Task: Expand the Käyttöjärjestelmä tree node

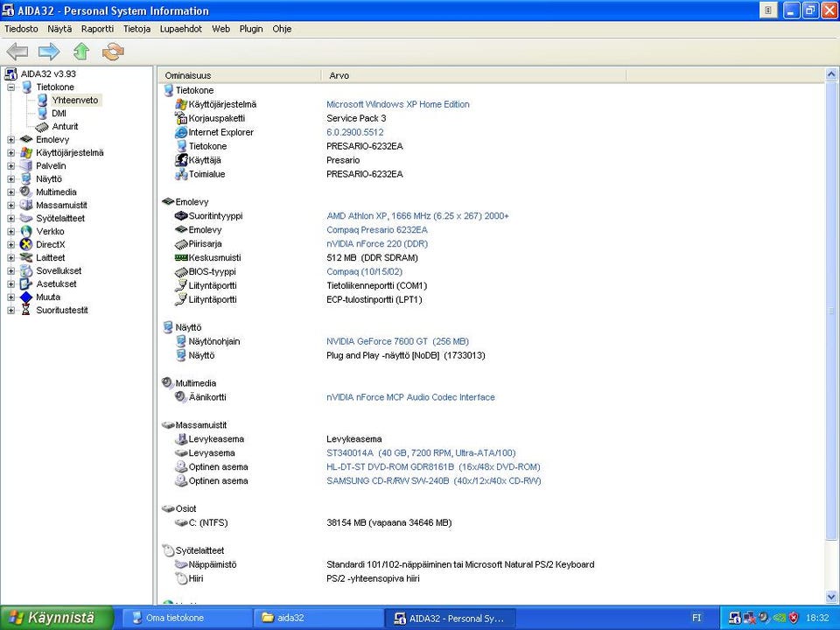Action: [x=10, y=152]
